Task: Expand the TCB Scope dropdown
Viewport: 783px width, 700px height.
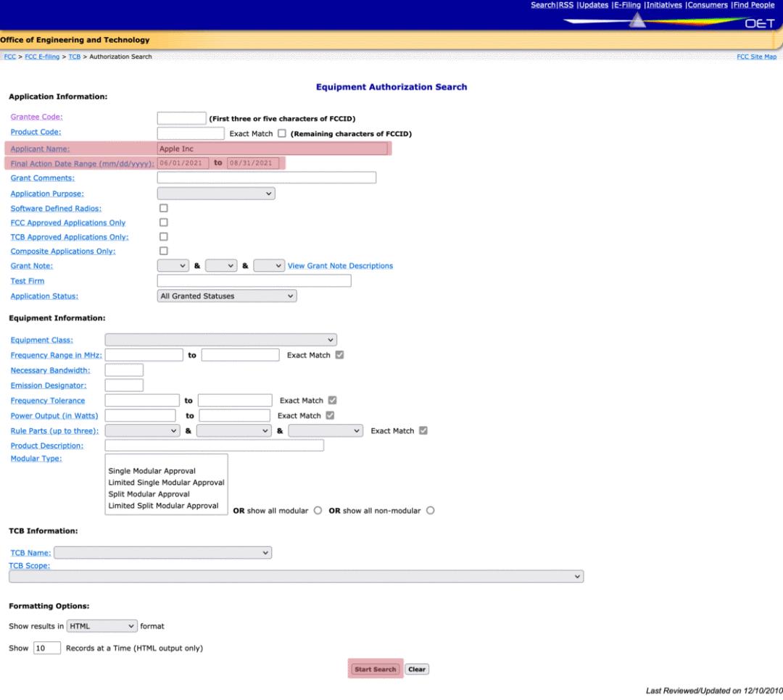Action: click(296, 576)
